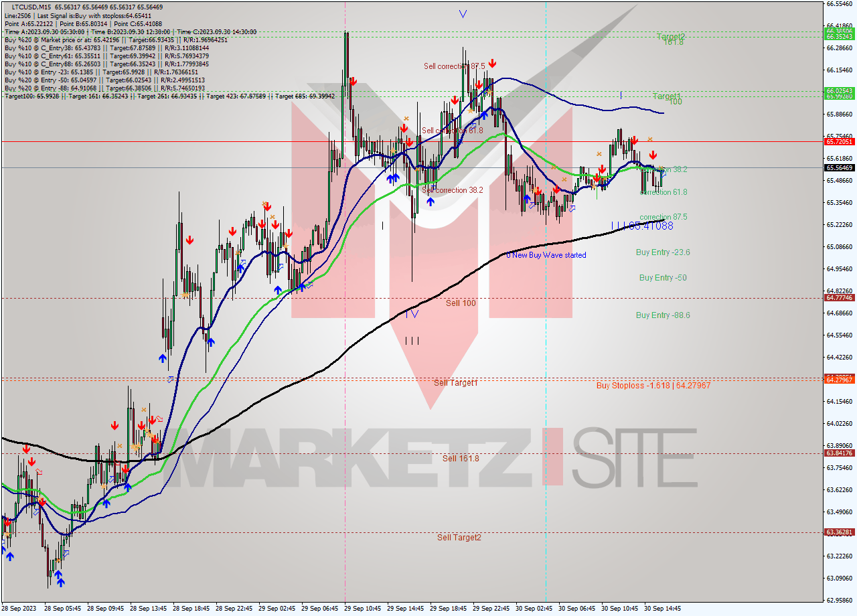Click the green 'Target1' chart label
Image resolution: width=857 pixels, height=616 pixels.
click(x=667, y=96)
